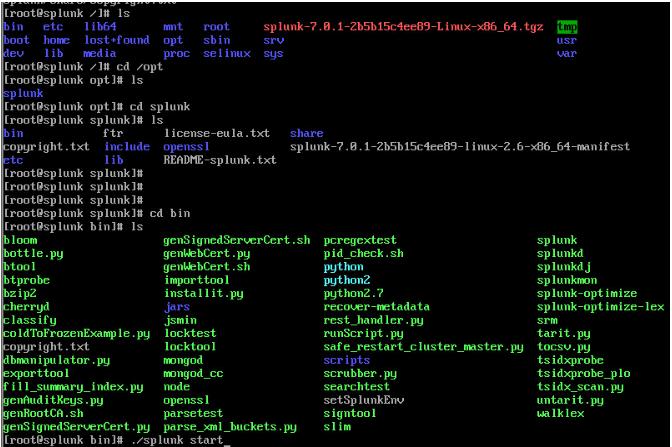
Task: Click the importtool entry
Action: click(x=197, y=280)
